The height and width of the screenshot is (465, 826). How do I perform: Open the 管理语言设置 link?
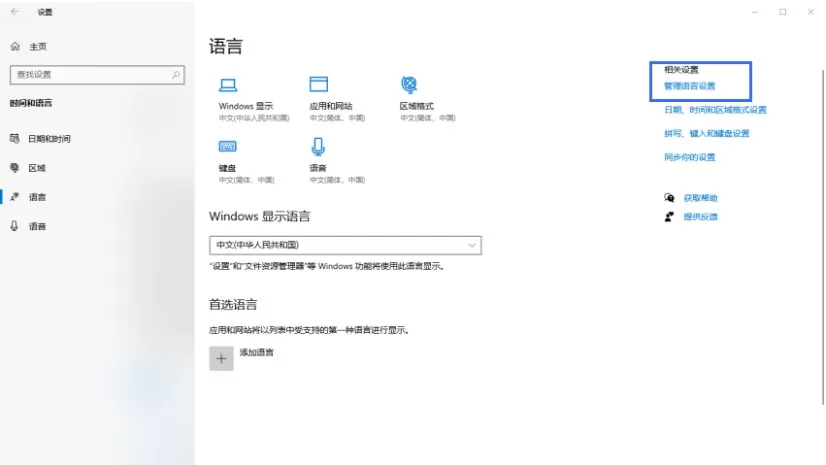pos(690,86)
